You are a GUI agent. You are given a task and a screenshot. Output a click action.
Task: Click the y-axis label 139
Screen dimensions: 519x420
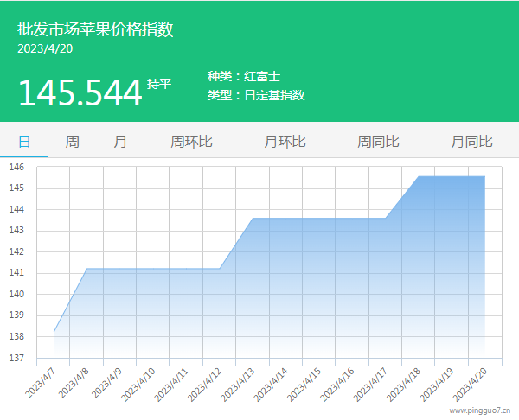16,315
